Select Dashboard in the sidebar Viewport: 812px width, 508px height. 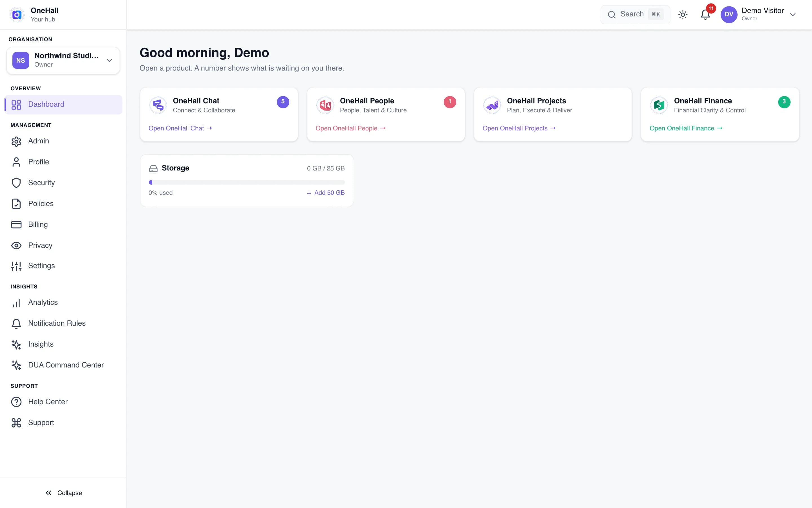(x=63, y=104)
